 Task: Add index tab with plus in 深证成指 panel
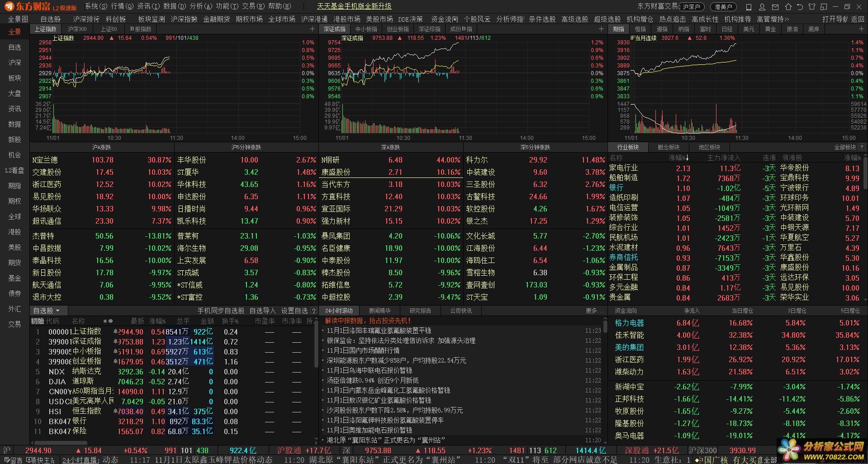[601, 29]
